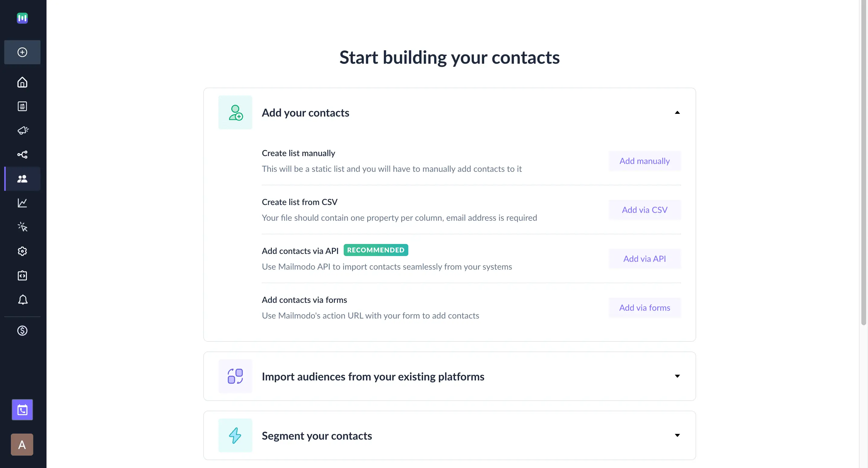The height and width of the screenshot is (468, 868).
Task: Open the API integrations code icon
Action: (x=22, y=275)
